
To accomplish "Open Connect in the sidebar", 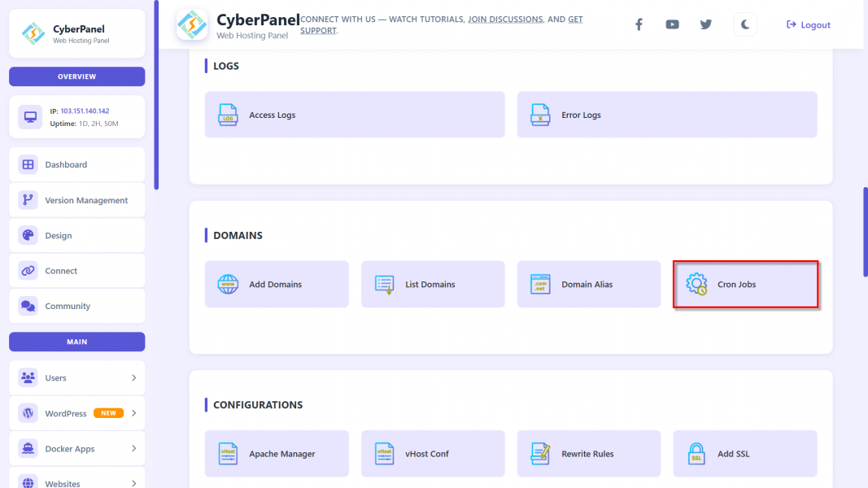I will [77, 271].
